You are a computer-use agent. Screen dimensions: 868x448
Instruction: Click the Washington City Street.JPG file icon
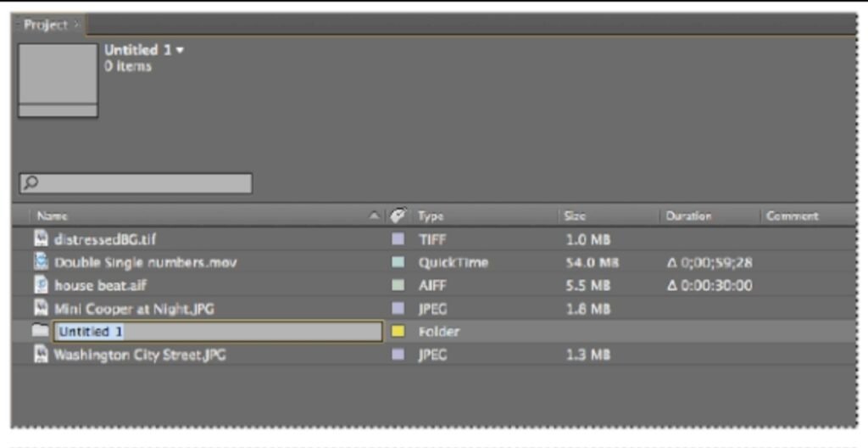point(40,355)
